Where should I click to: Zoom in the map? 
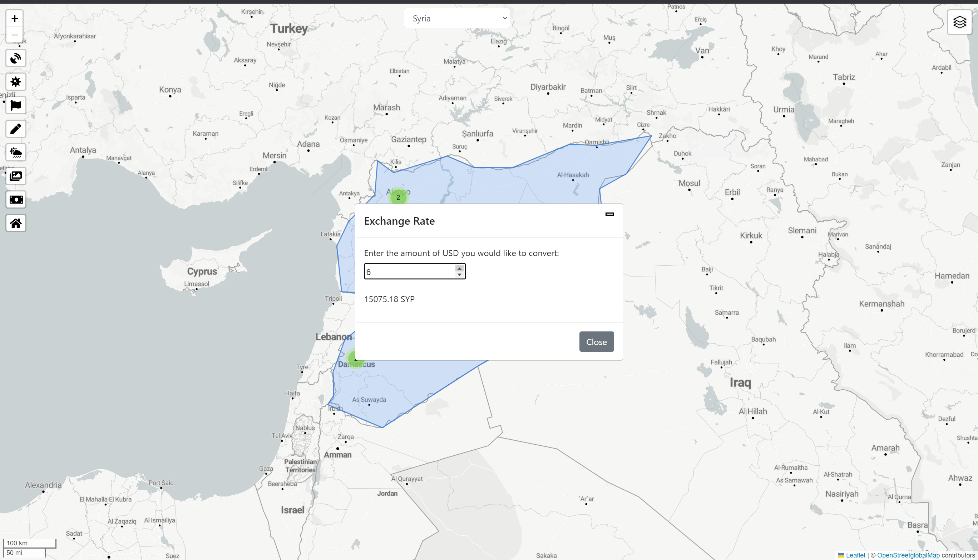coord(15,19)
